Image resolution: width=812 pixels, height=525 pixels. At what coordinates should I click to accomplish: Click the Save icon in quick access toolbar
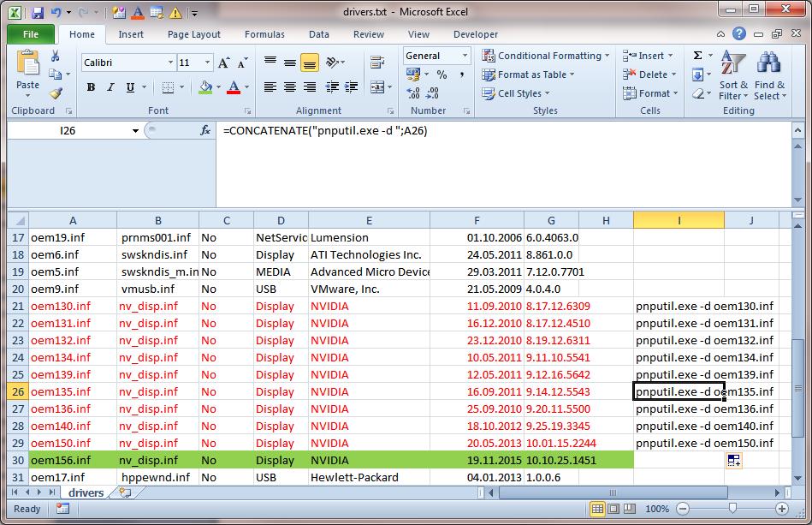click(37, 13)
